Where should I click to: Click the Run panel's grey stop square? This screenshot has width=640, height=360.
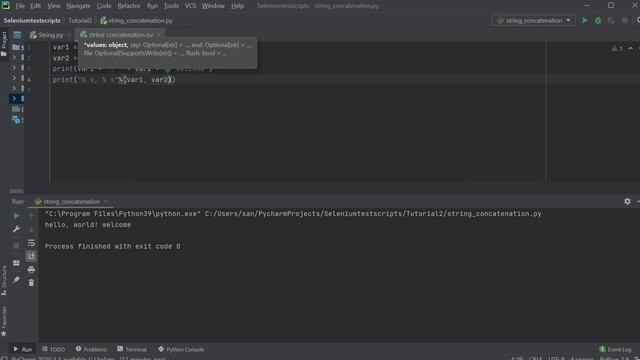pos(16,246)
